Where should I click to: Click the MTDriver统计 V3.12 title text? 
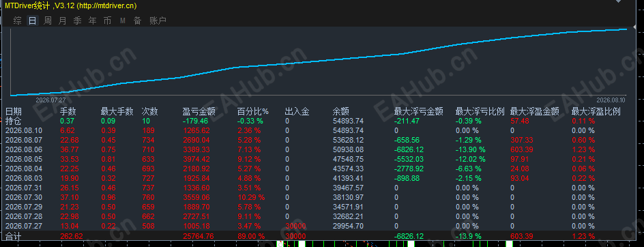71,5
